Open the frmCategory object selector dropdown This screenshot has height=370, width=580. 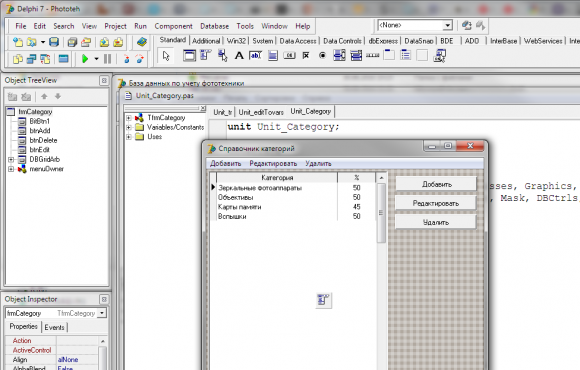point(102,313)
